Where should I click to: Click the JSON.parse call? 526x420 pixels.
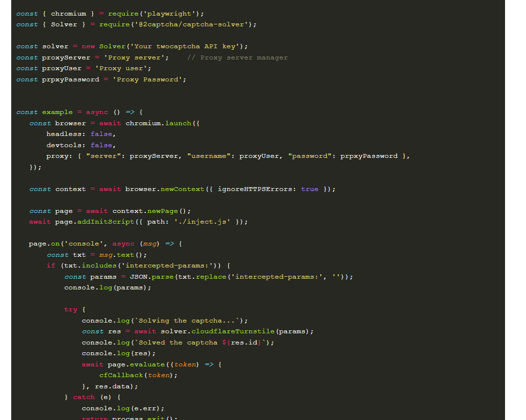(x=239, y=277)
